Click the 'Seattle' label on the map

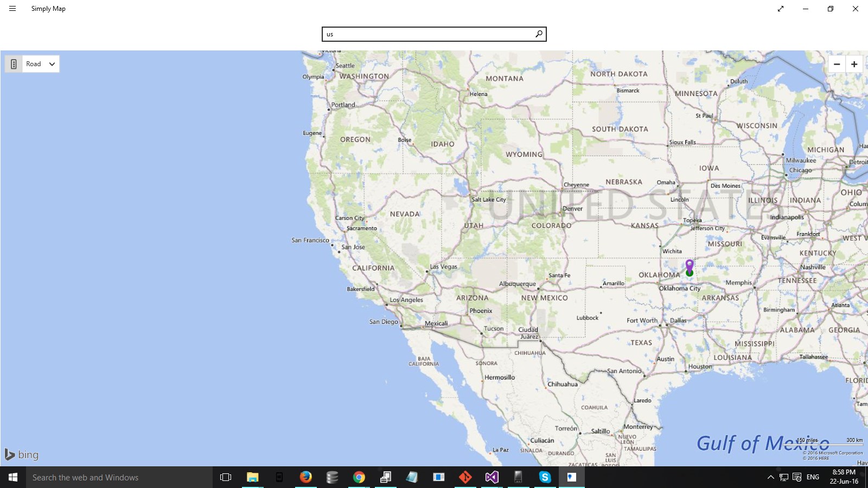[345, 66]
